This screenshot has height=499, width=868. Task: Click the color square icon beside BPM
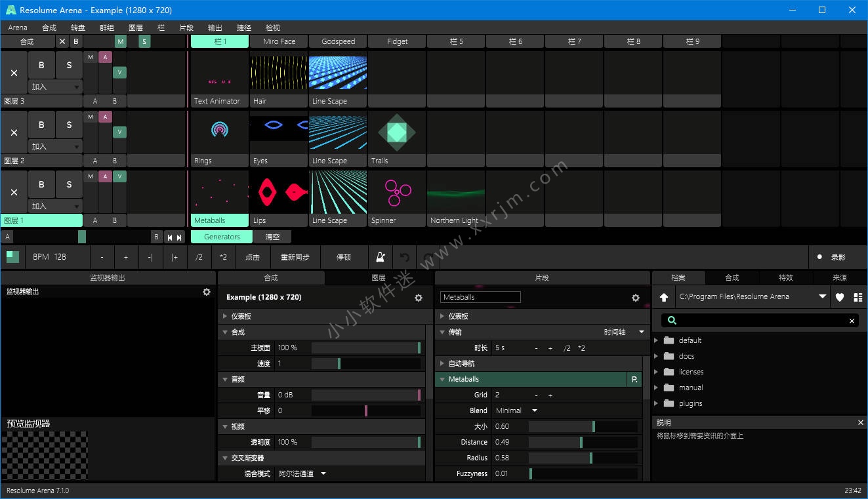click(x=12, y=257)
